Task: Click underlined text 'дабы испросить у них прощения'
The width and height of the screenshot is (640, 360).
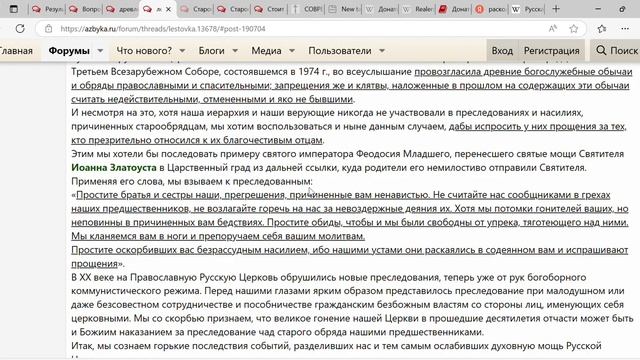Action: 522,127
